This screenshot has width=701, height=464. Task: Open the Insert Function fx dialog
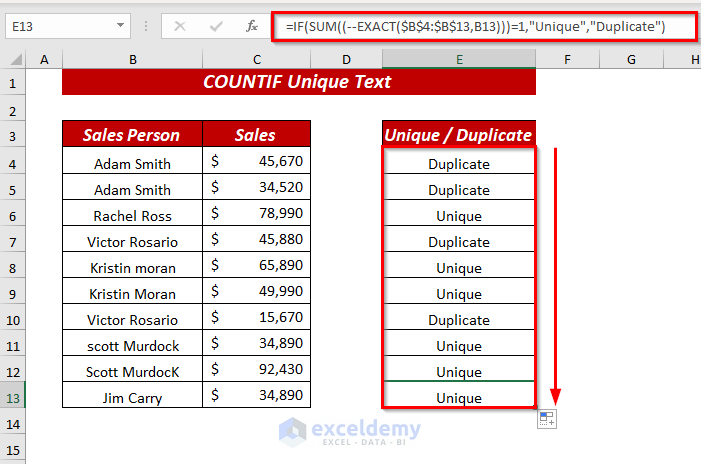252,26
